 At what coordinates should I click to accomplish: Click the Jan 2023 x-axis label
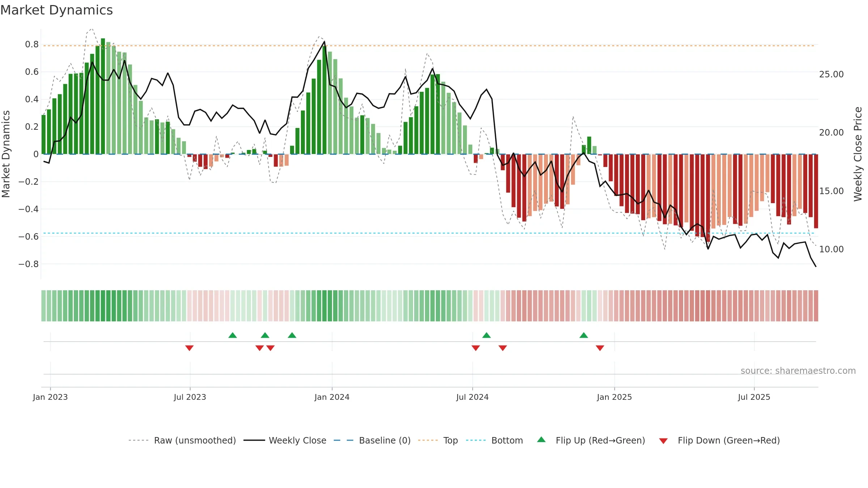50,397
